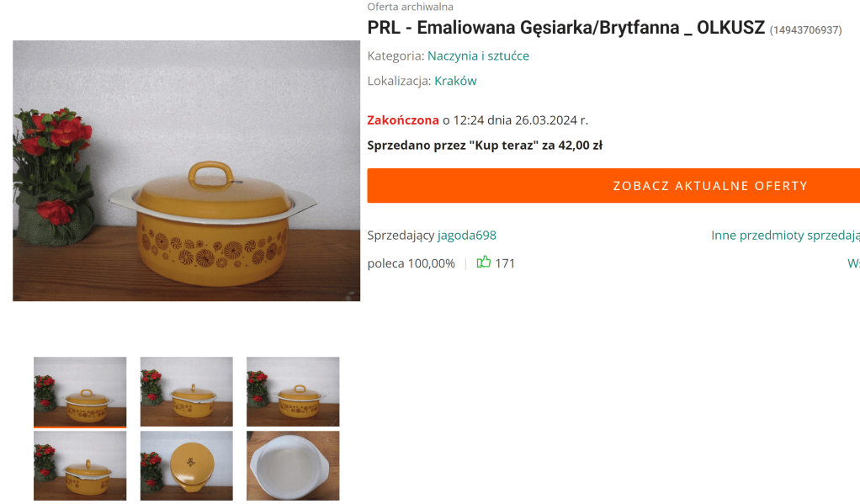Click the 171 positive ratings count
Screen dimensions: 860x504
(505, 263)
